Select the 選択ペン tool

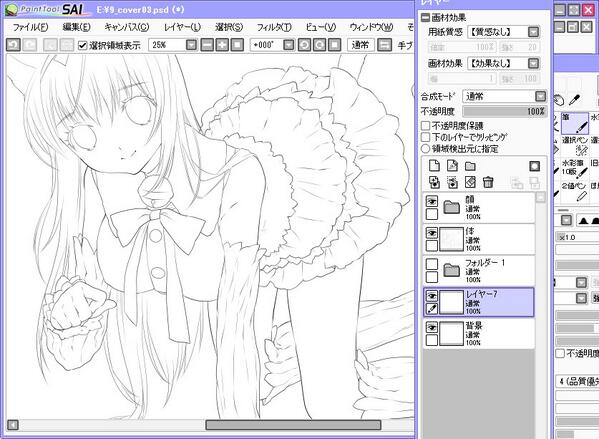point(575,146)
